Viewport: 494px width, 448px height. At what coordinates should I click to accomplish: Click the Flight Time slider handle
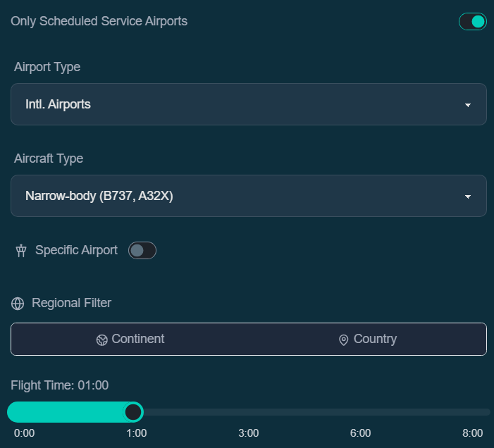click(x=133, y=412)
